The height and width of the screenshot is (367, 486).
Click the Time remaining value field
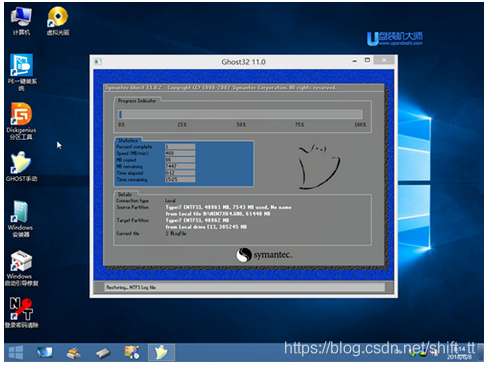(180, 180)
